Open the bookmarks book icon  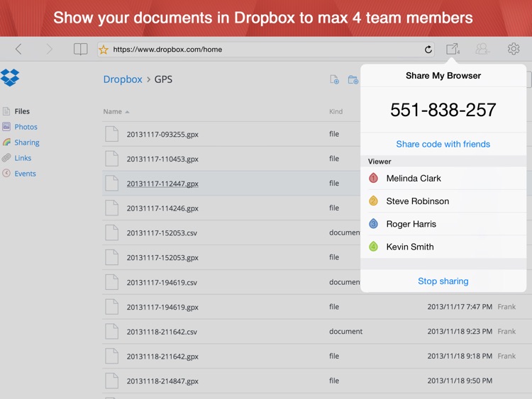tap(80, 49)
